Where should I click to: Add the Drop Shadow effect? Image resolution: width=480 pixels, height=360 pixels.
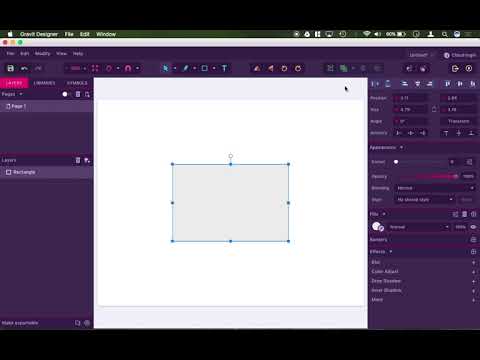[473, 281]
